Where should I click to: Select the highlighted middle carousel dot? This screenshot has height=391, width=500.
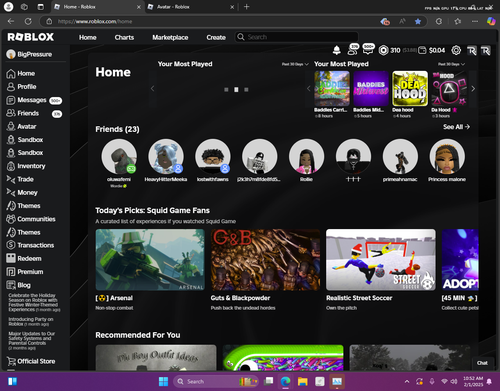[236, 90]
